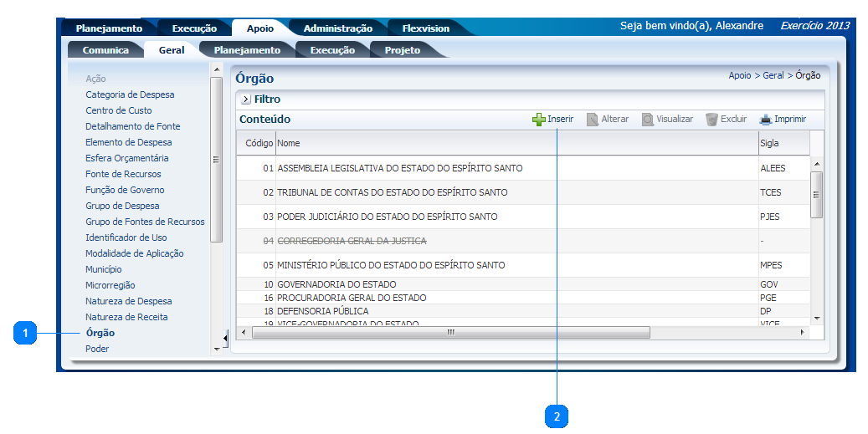Select the Projeto sub-tab

[402, 50]
